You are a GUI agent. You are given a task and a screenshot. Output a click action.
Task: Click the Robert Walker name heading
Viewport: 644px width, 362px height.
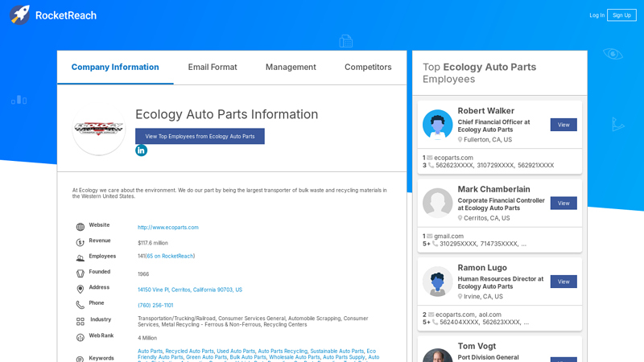(486, 111)
